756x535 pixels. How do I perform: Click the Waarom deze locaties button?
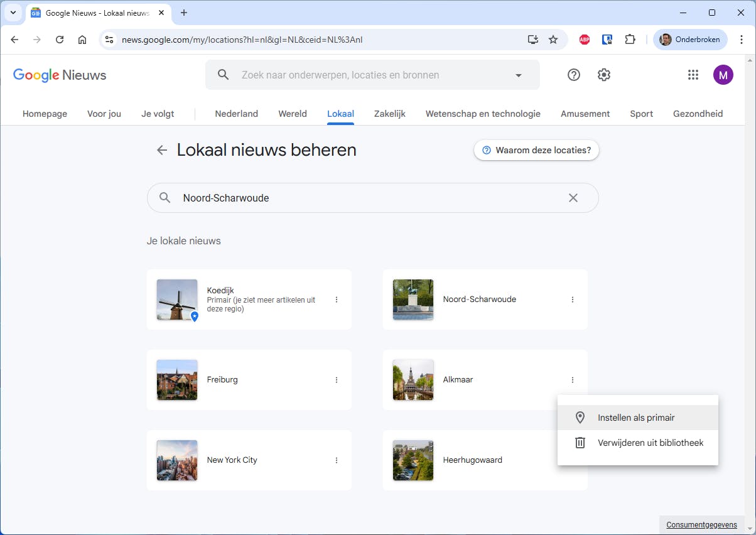click(536, 150)
